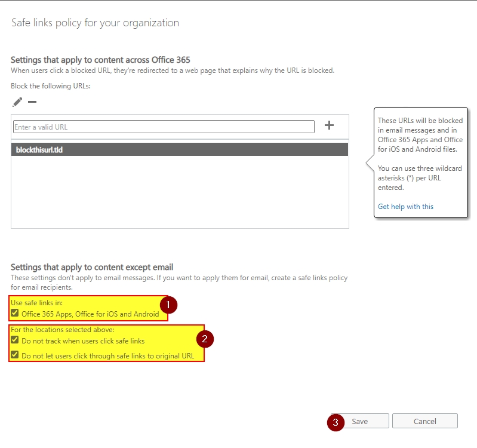Image resolution: width=477 pixels, height=448 pixels.
Task: Click the plus icon to add URL
Action: click(328, 125)
